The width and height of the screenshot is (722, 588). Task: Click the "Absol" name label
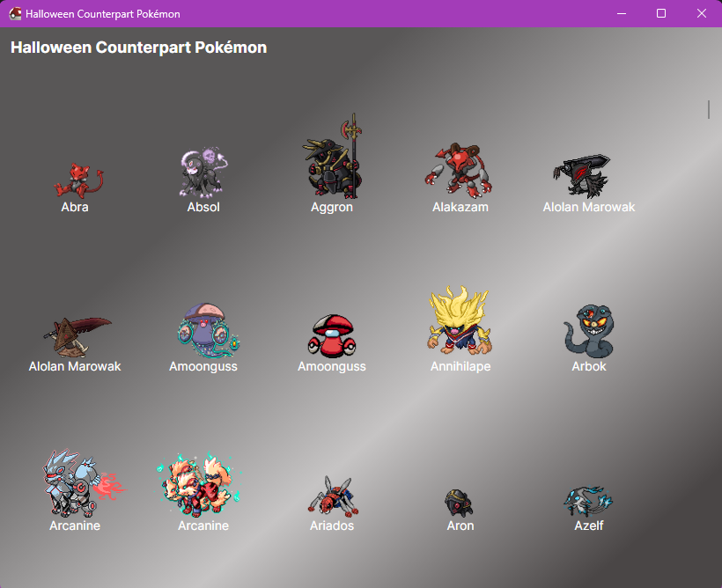(203, 207)
